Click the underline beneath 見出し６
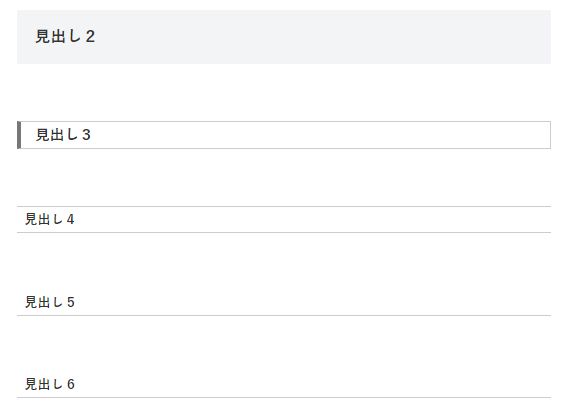The height and width of the screenshot is (412, 571). (284, 397)
